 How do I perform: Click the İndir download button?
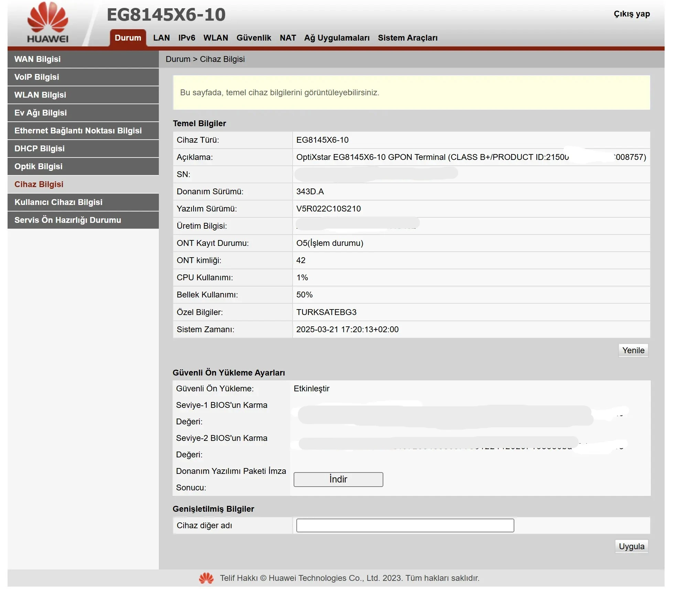pyautogui.click(x=338, y=479)
